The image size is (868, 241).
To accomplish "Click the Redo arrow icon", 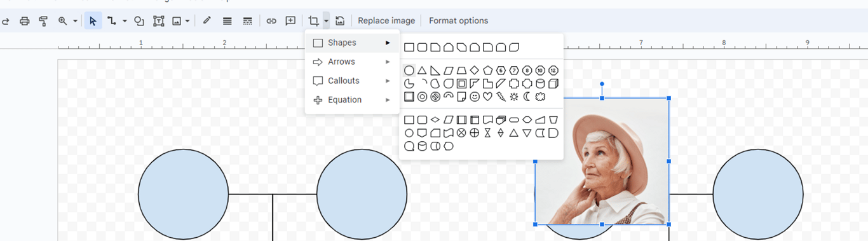I will tap(5, 21).
